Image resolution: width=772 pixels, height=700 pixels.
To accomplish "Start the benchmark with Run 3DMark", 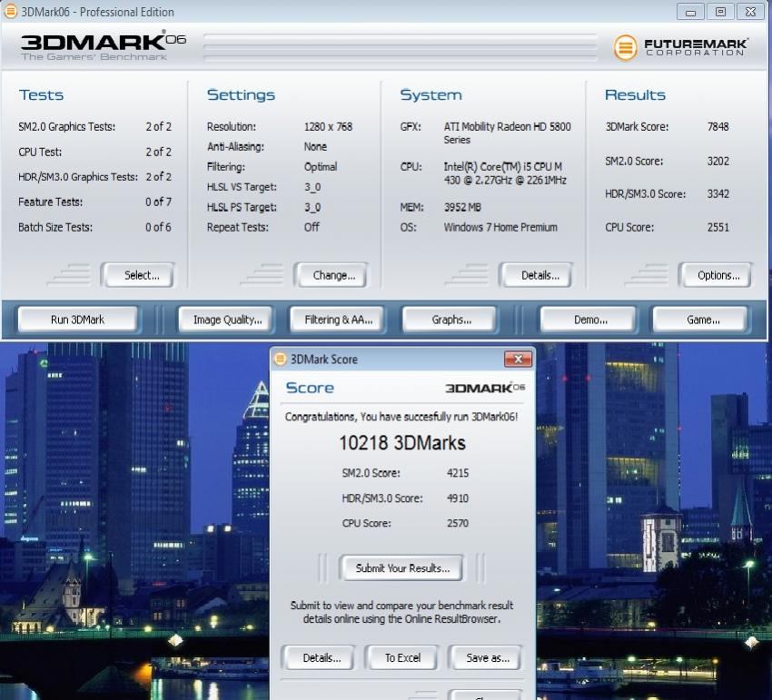I will [77, 320].
